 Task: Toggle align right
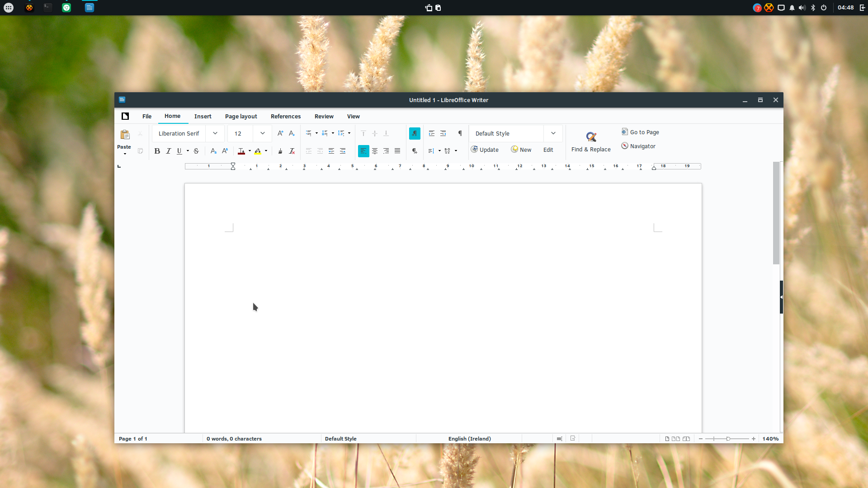click(x=386, y=151)
